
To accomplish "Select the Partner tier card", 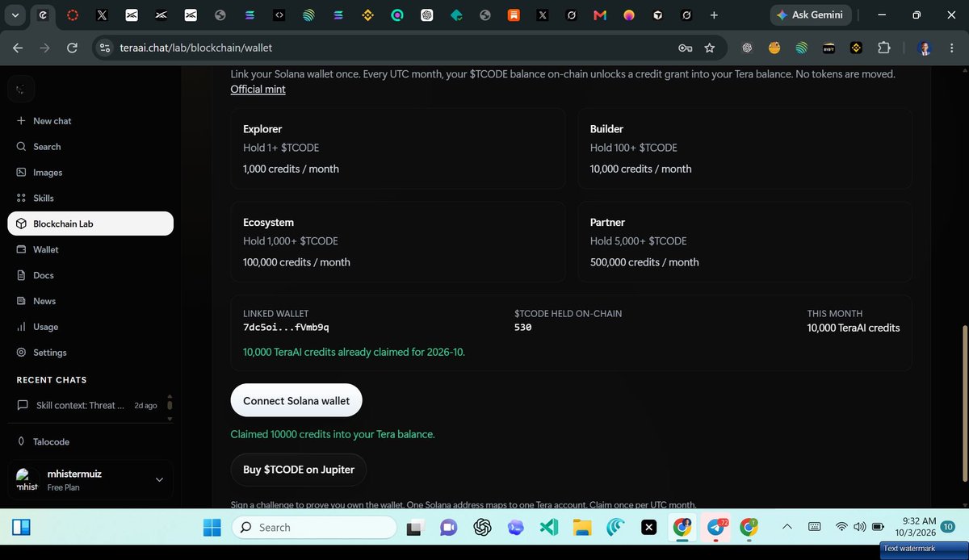I will click(745, 242).
